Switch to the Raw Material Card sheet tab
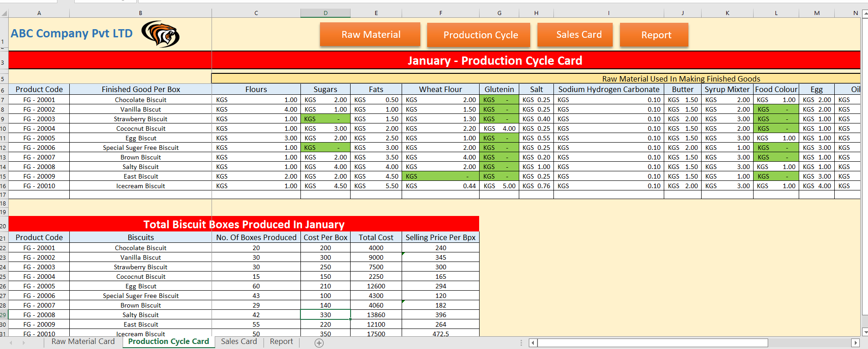 83,342
